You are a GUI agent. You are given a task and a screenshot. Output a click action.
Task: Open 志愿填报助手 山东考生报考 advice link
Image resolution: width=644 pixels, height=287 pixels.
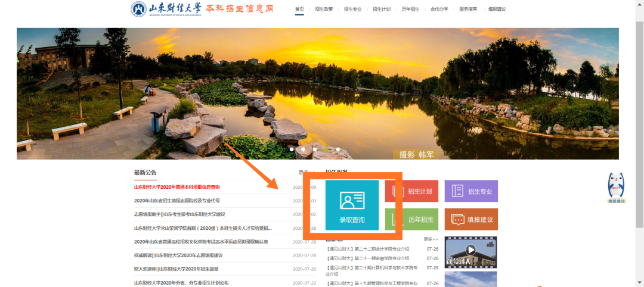click(x=179, y=214)
